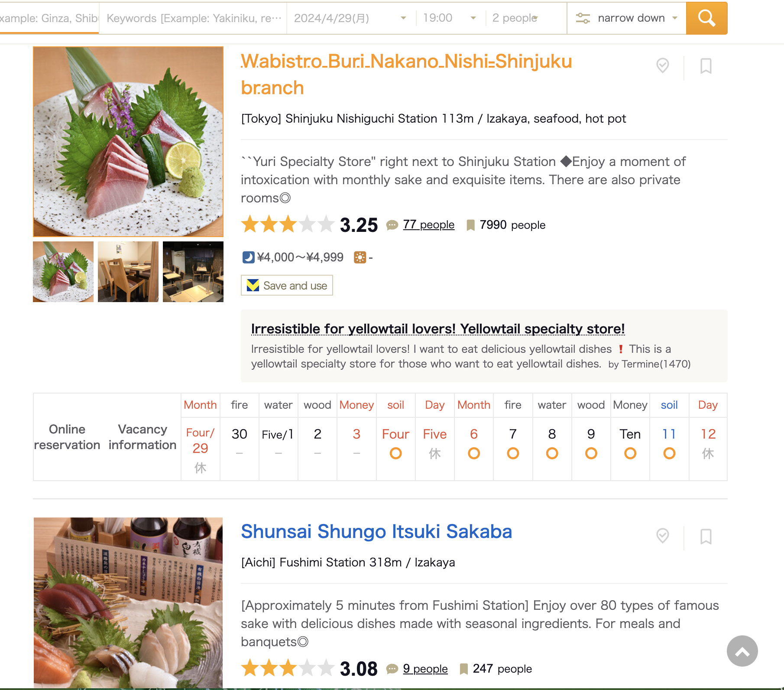Screen dimensions: 784x690
Task: Expand the narrow down filter options
Action: click(626, 18)
